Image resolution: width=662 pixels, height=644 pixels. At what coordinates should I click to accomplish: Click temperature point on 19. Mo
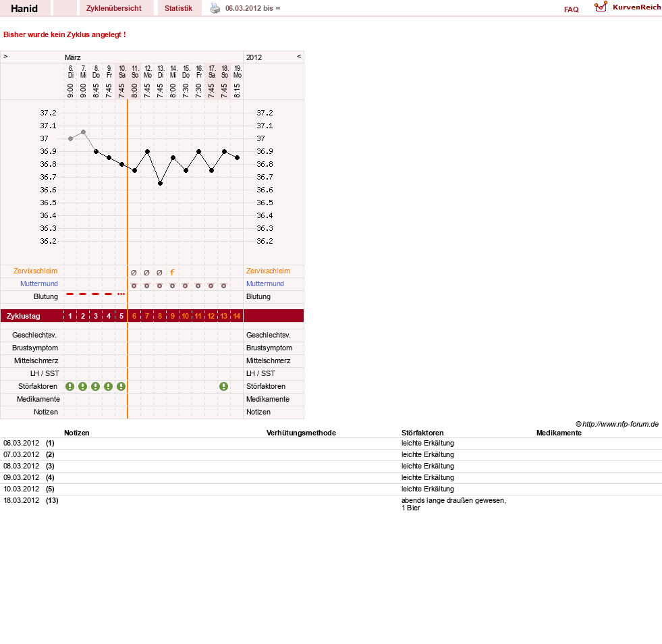pyautogui.click(x=238, y=157)
